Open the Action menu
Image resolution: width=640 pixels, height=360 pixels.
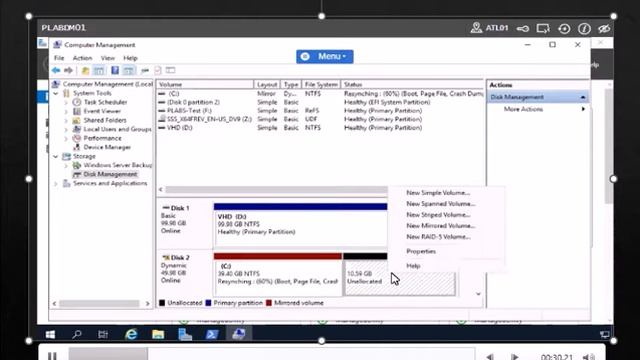point(82,58)
